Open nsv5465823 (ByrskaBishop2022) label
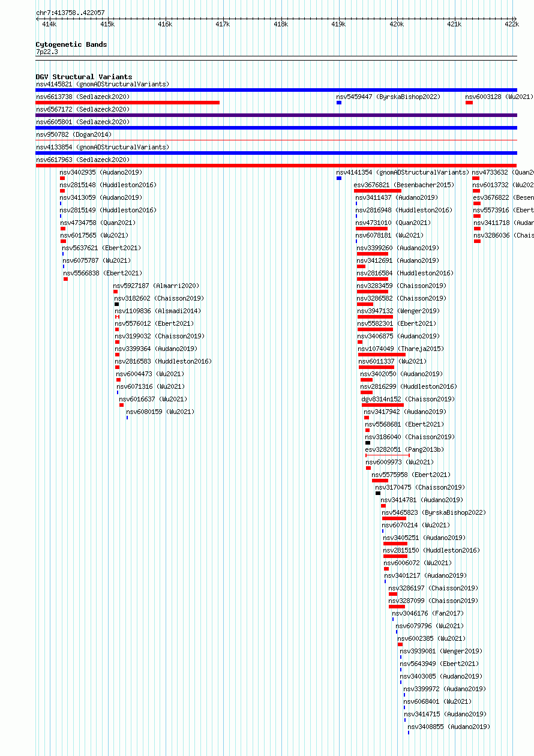Viewport: 534px width, 756px height. coord(434,512)
